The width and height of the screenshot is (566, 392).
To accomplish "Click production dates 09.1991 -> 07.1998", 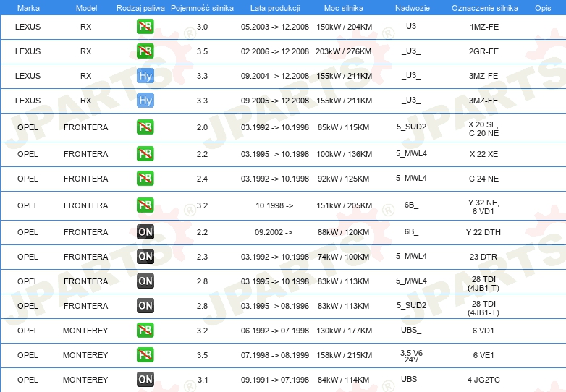I will point(275,380).
